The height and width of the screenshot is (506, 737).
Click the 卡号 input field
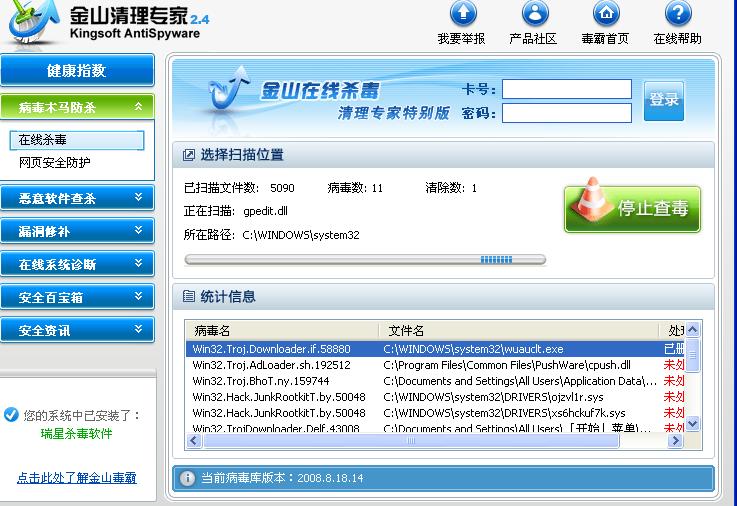click(x=567, y=89)
